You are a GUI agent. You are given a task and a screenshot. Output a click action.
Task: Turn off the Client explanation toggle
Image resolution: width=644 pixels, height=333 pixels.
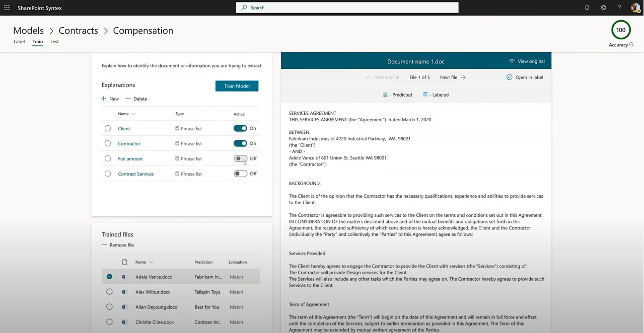240,128
